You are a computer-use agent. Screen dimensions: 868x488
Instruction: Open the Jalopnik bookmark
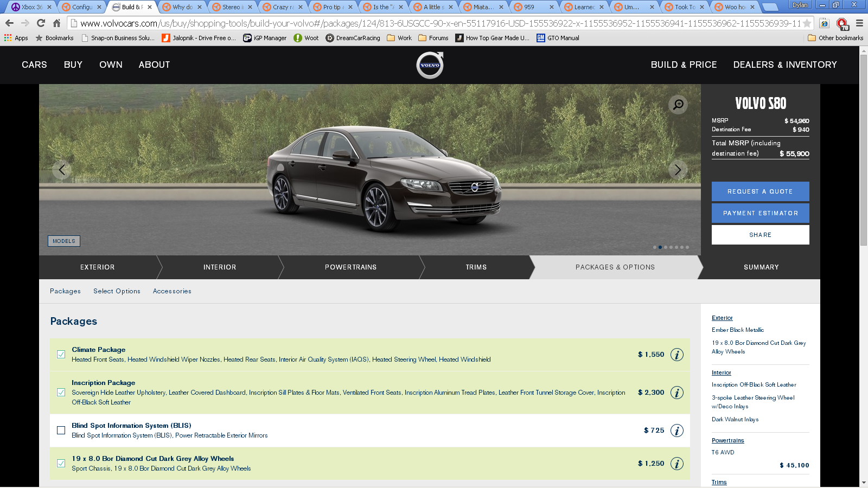tap(199, 38)
